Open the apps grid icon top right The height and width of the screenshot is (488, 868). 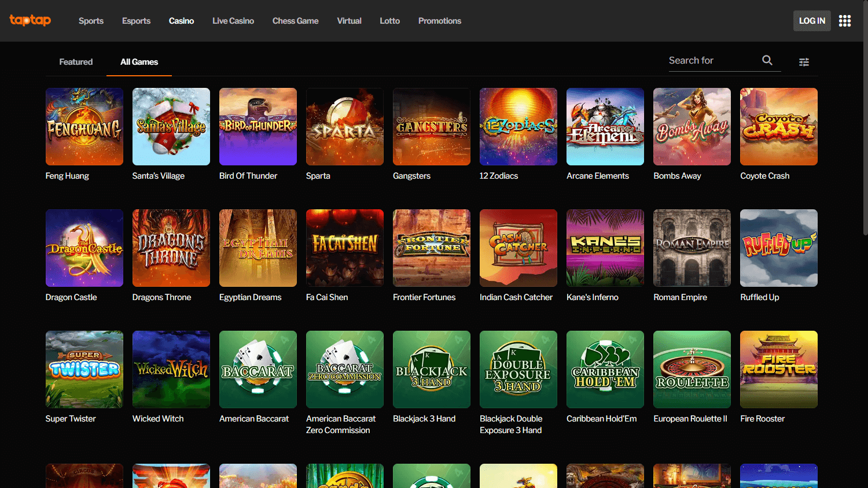845,21
